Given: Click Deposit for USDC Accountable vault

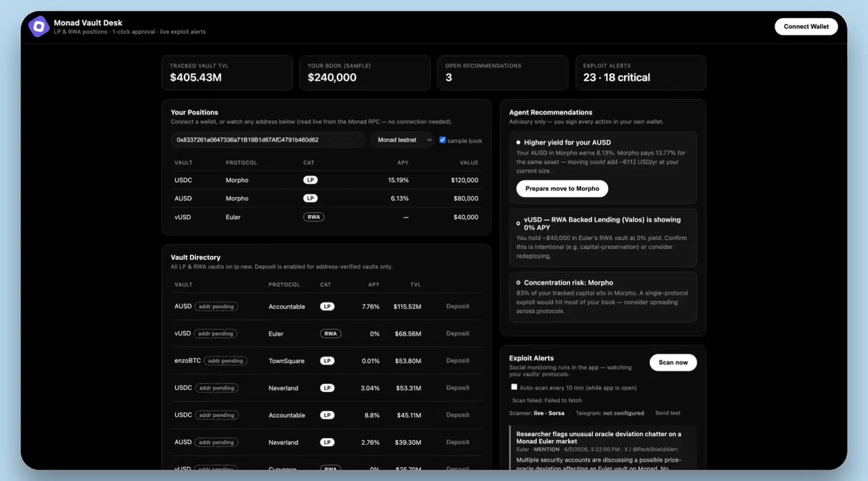Looking at the screenshot, I should point(458,414).
